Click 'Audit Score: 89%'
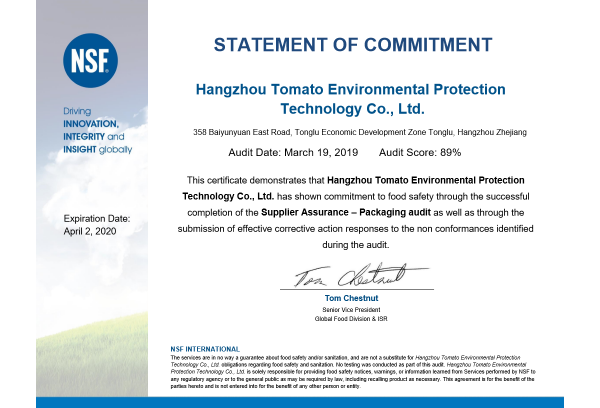 (x=420, y=153)
